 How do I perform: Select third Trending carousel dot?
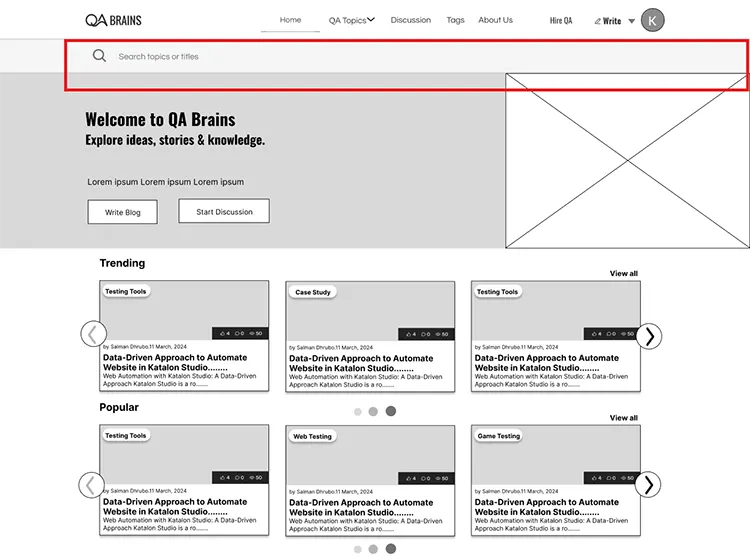click(x=391, y=411)
